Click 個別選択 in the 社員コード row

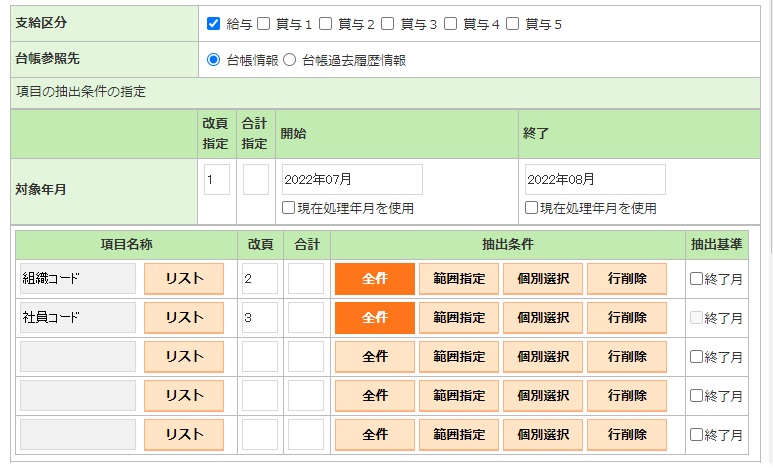click(542, 318)
